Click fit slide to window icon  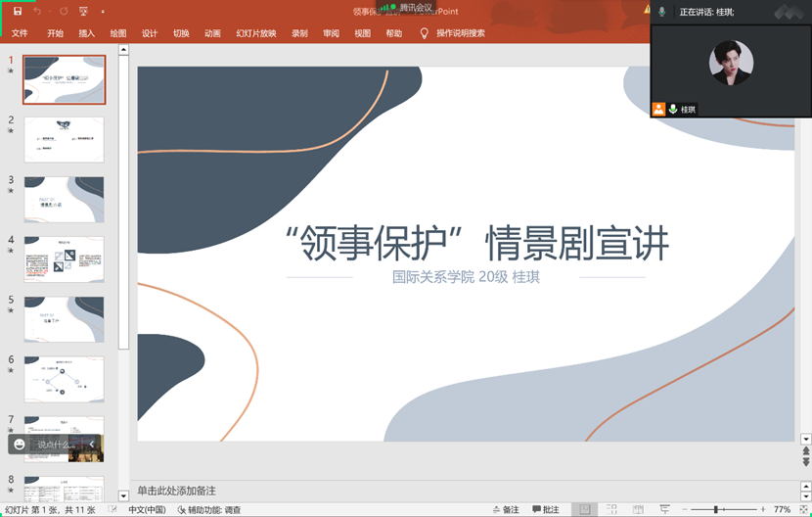pos(803,510)
